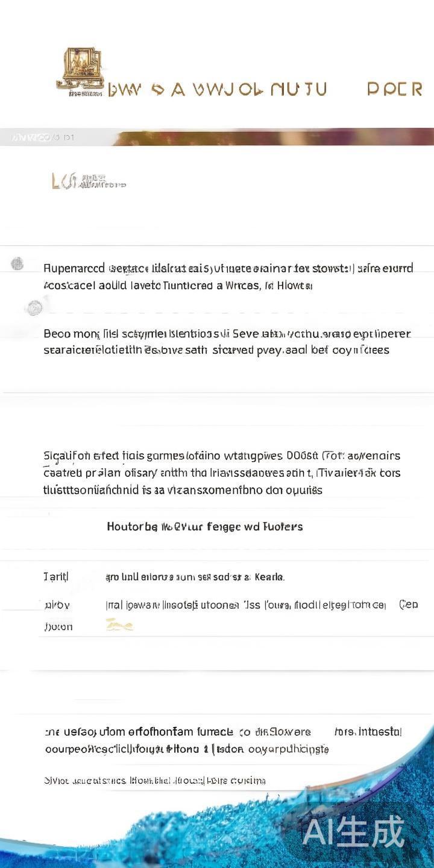Click the round gray icon beside the 'Rupenarccd' paragraph

pos(17,263)
